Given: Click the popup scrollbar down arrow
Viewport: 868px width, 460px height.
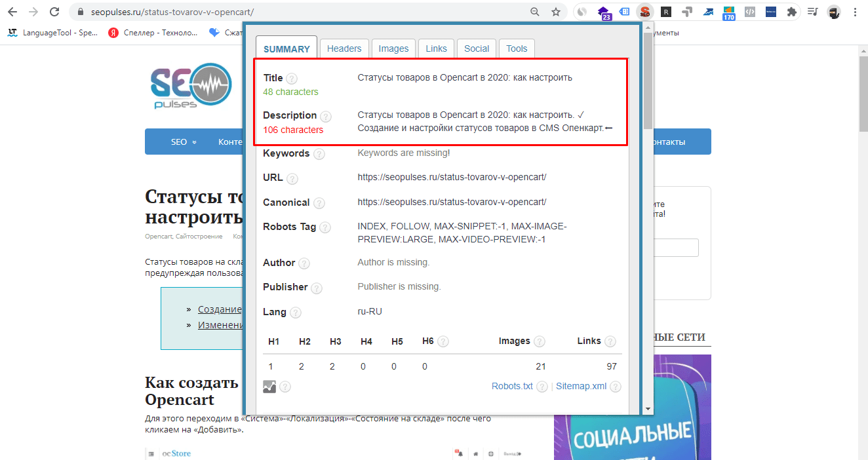Looking at the screenshot, I should click(x=648, y=408).
